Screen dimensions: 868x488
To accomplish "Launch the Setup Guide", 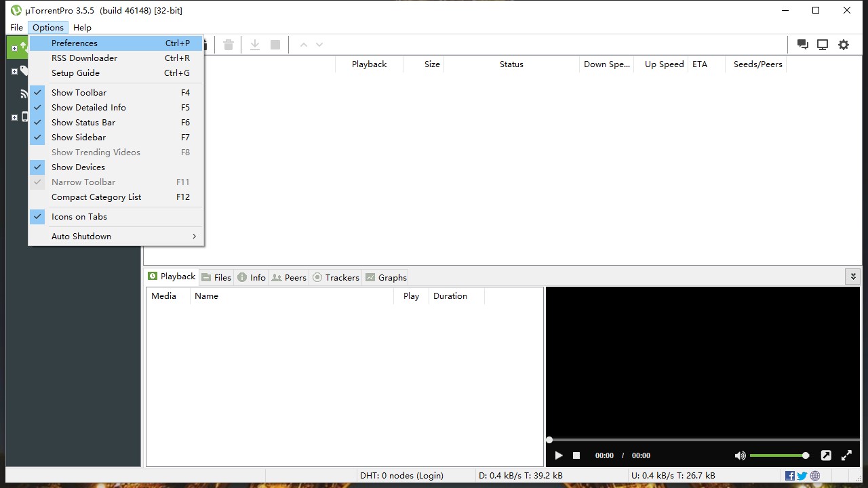I will pyautogui.click(x=116, y=73).
